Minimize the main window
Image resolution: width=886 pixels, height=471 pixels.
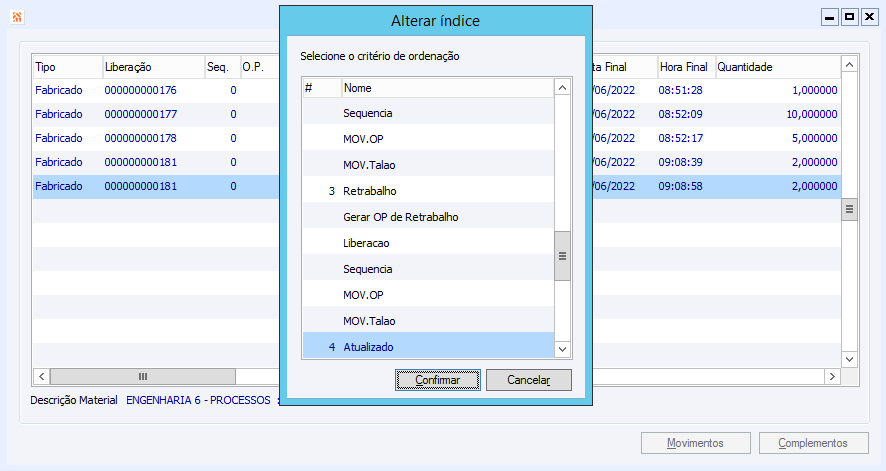pyautogui.click(x=829, y=18)
